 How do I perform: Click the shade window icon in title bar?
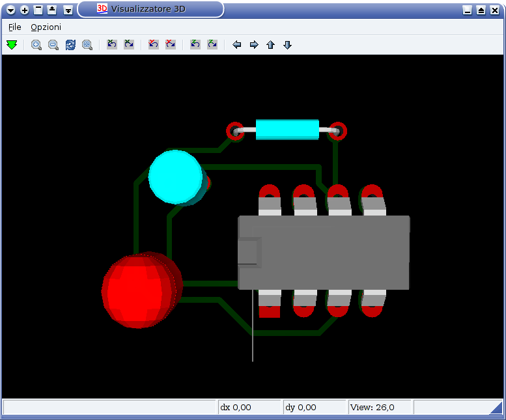[38, 10]
